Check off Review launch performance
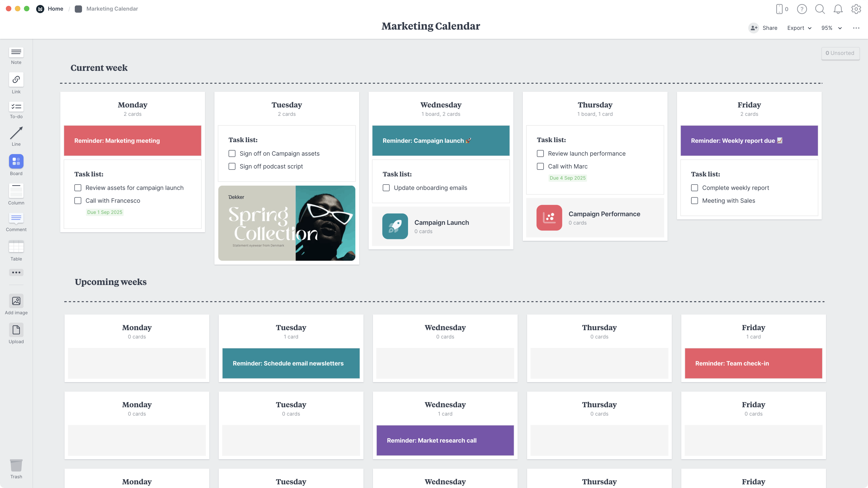This screenshot has height=488, width=868. pyautogui.click(x=540, y=153)
